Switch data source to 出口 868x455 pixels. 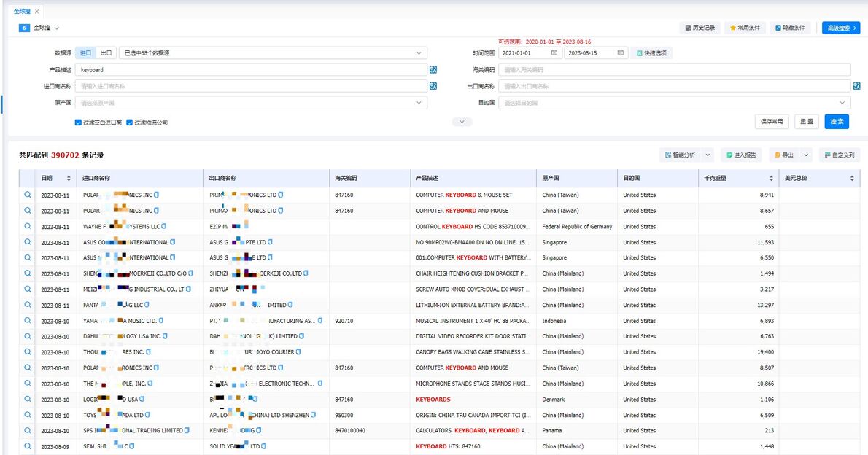click(x=106, y=53)
